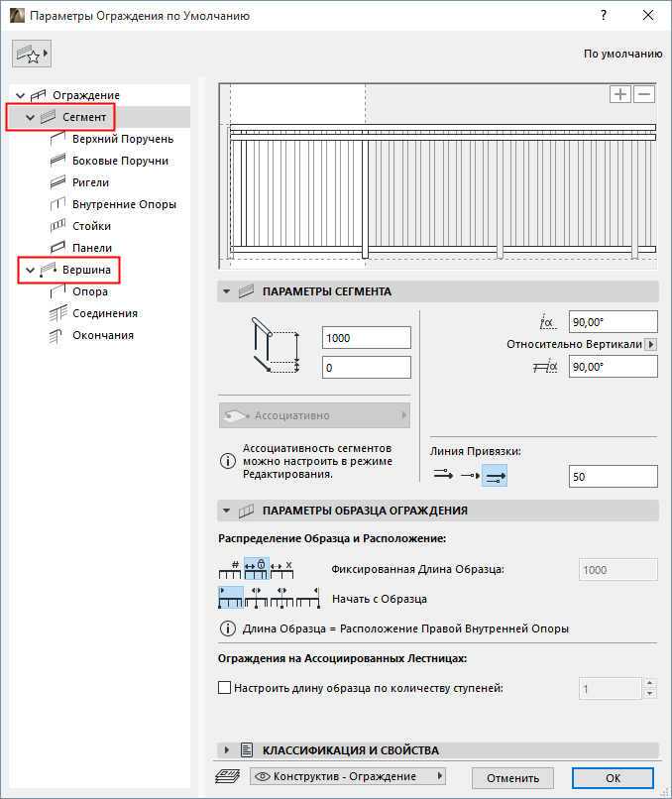Open Соединения settings
This screenshot has height=799, width=672.
click(x=104, y=313)
